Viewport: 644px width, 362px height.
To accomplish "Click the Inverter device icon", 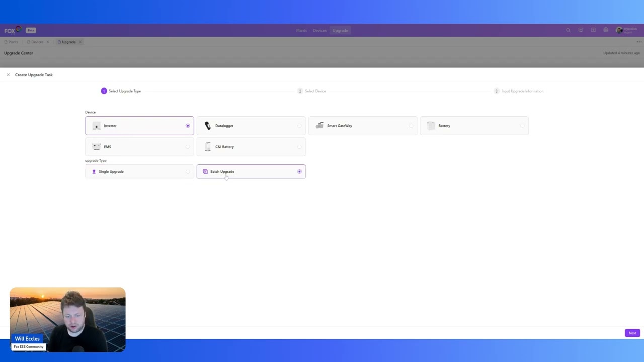I will pyautogui.click(x=96, y=126).
